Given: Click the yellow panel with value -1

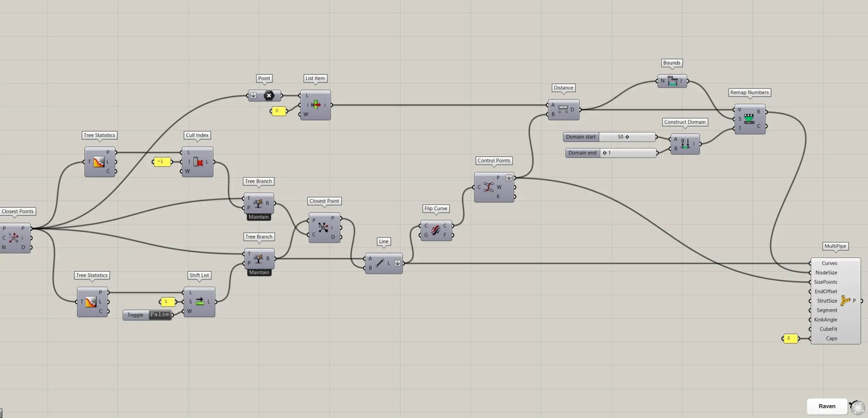Looking at the screenshot, I should point(161,162).
